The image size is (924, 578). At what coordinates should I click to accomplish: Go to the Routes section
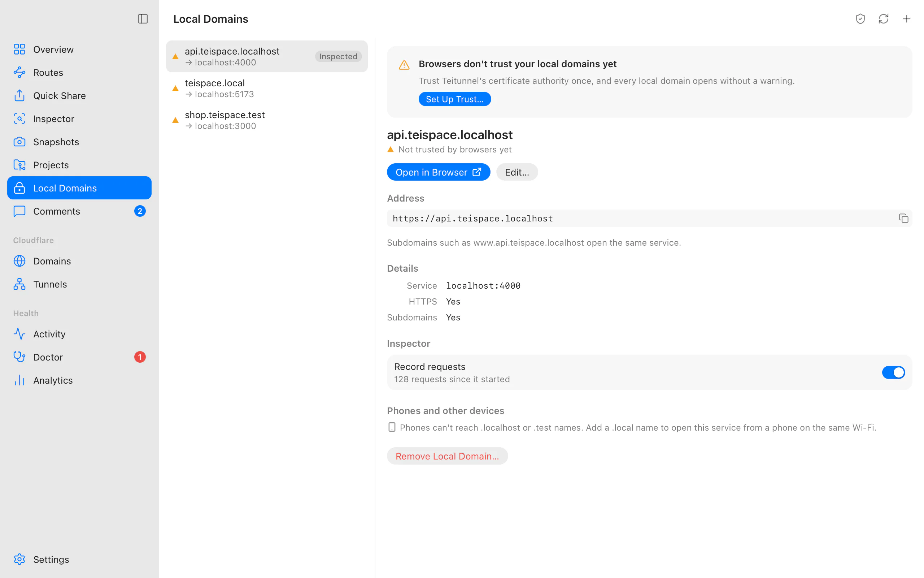click(x=79, y=72)
